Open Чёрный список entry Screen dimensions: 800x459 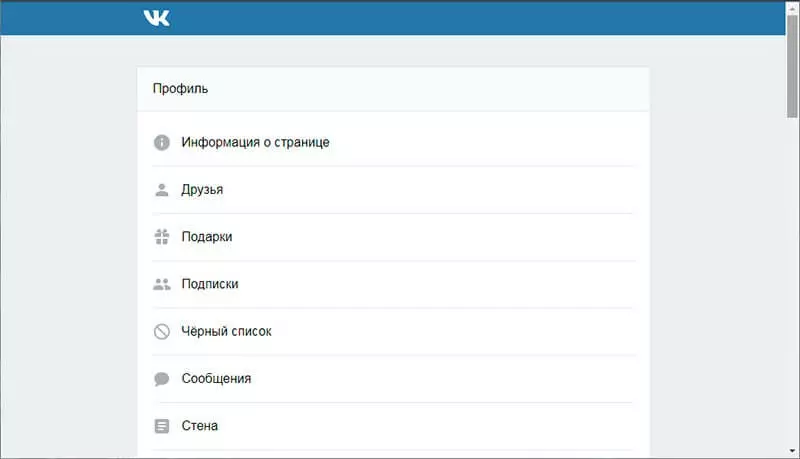click(x=226, y=331)
